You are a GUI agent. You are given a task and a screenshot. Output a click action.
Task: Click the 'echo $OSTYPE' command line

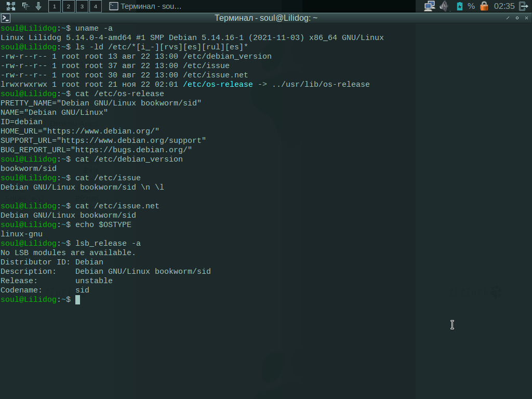[x=66, y=224]
